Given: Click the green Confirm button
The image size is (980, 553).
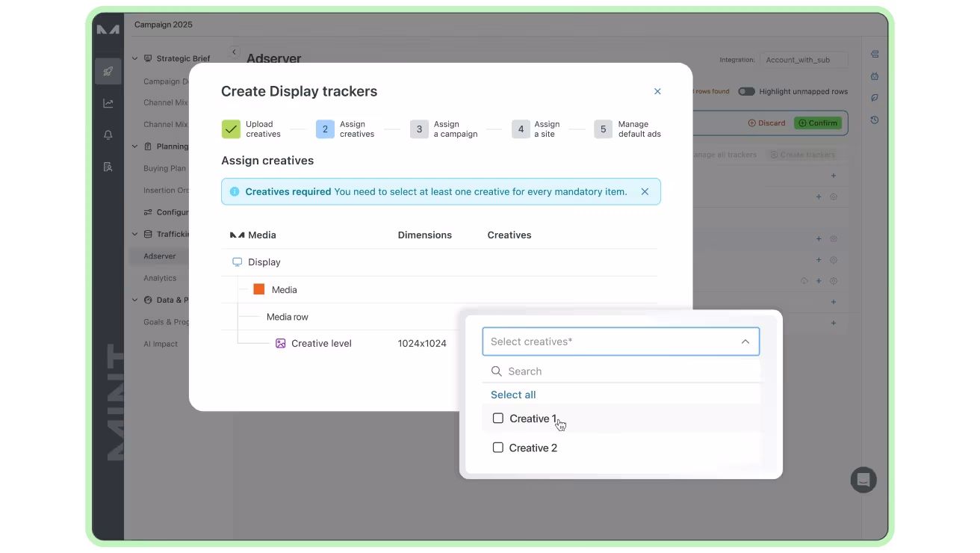Looking at the screenshot, I should point(818,123).
